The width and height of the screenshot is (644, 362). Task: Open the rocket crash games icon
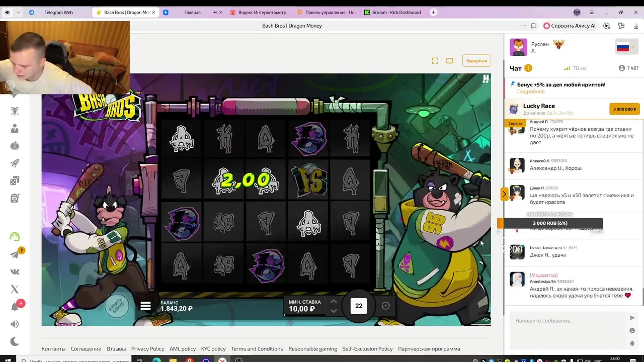click(x=15, y=163)
